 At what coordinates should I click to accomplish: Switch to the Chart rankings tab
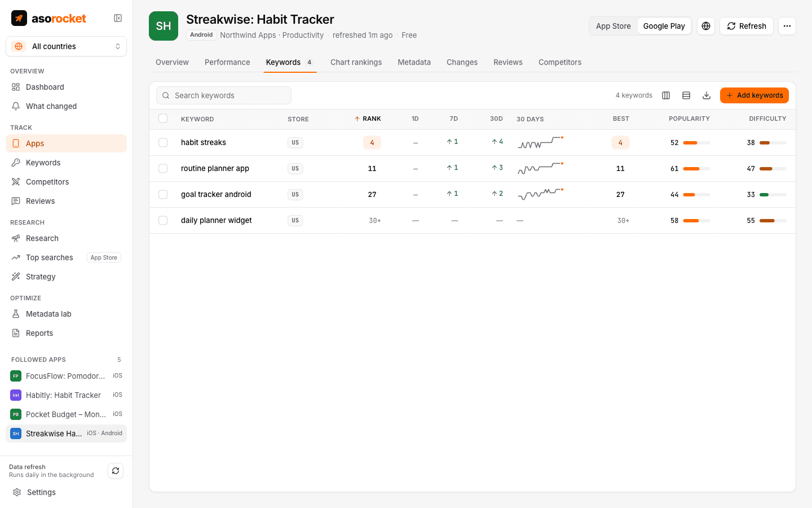(x=356, y=62)
